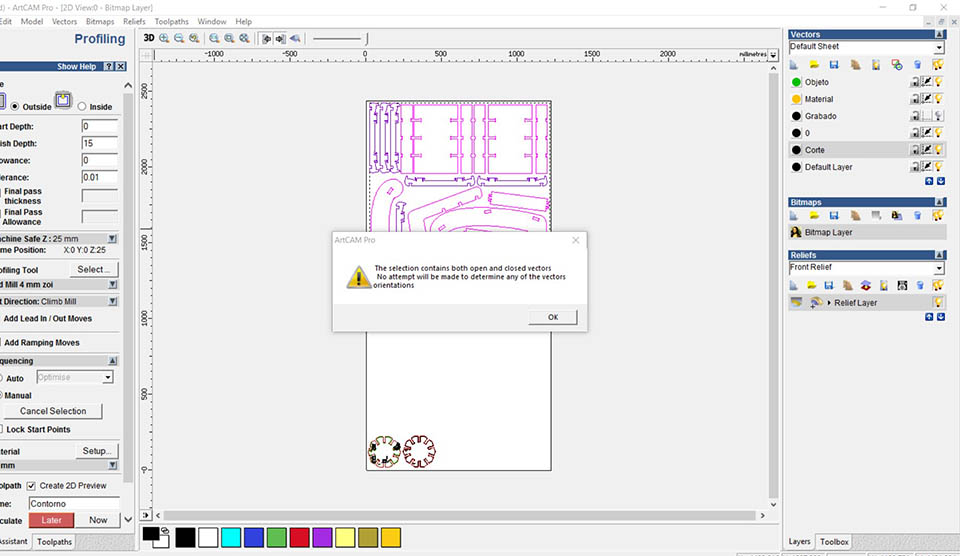Click the toolpath Name field Contorno
This screenshot has height=556, width=960.
73,503
